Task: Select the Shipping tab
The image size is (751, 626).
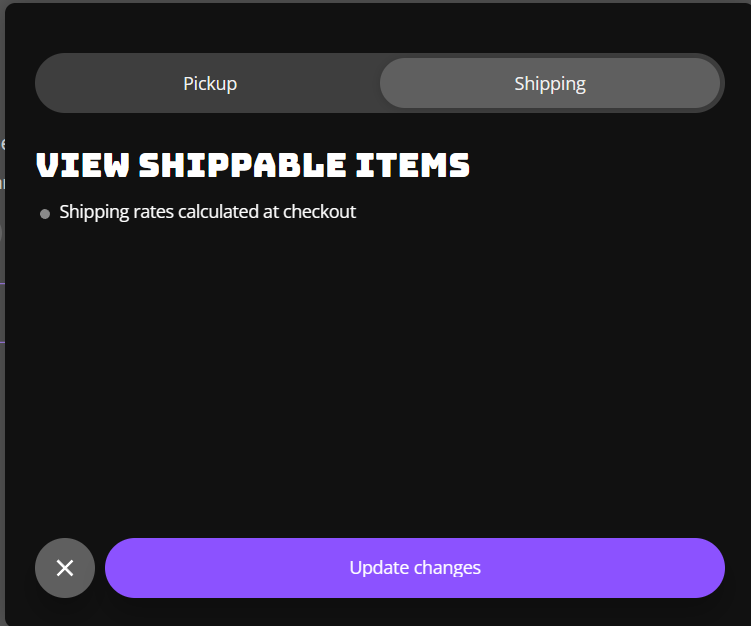Action: (549, 84)
